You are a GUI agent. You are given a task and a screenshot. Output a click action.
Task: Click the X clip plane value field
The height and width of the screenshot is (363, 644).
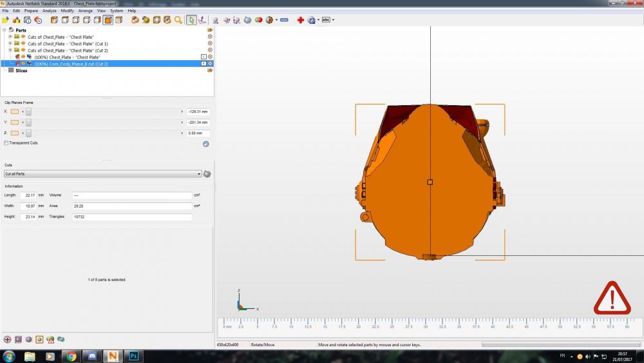[x=198, y=112]
